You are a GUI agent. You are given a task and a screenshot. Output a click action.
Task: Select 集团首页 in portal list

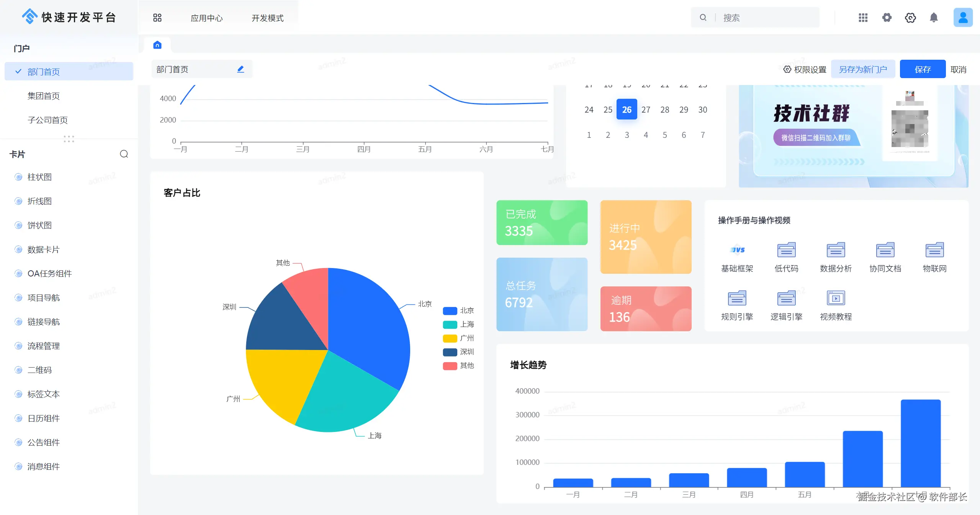tap(44, 96)
